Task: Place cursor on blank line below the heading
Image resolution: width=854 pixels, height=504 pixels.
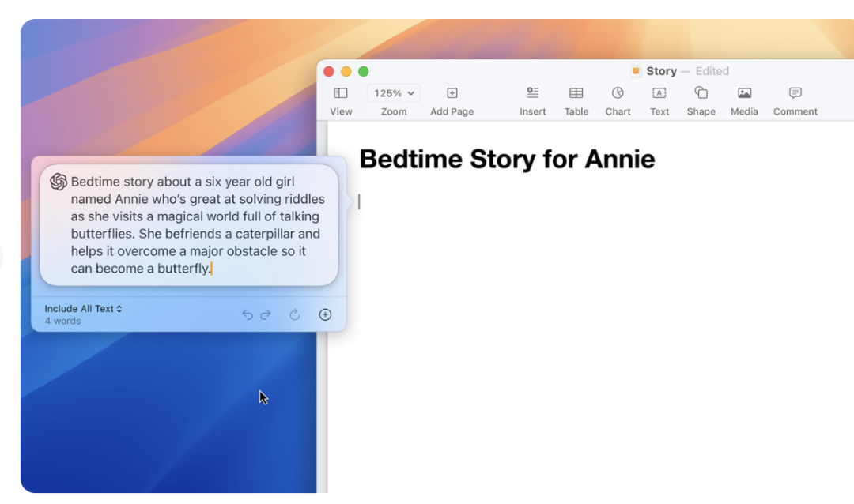Action: click(474, 202)
